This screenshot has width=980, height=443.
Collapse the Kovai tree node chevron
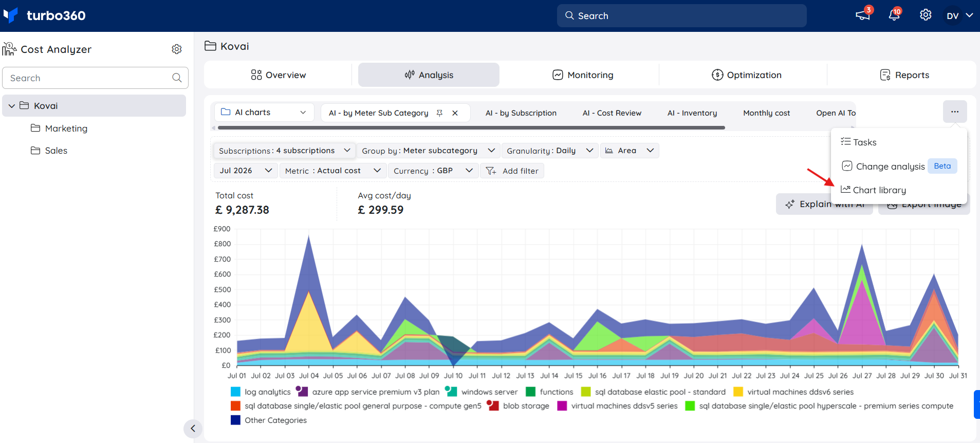12,106
